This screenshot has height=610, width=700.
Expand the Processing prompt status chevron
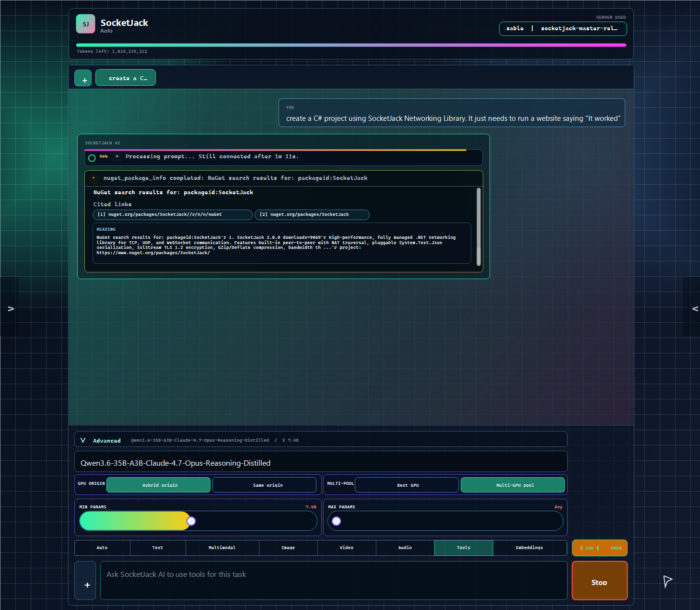point(117,156)
